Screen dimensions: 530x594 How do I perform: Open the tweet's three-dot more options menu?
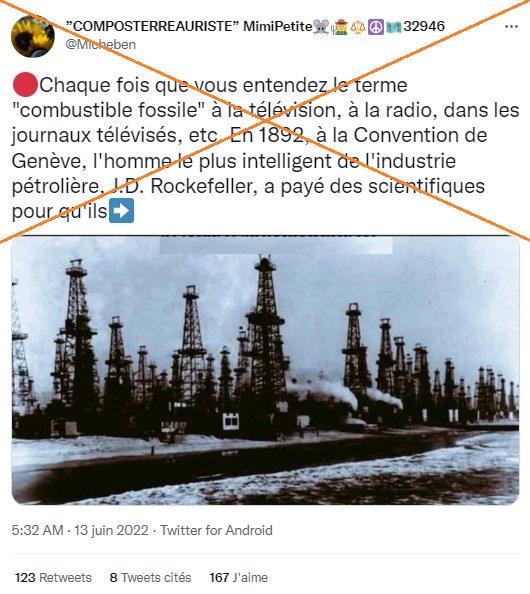(x=511, y=27)
